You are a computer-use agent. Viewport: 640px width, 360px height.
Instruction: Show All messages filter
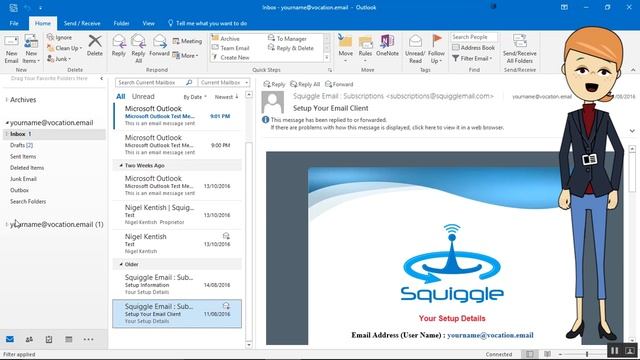pos(120,96)
